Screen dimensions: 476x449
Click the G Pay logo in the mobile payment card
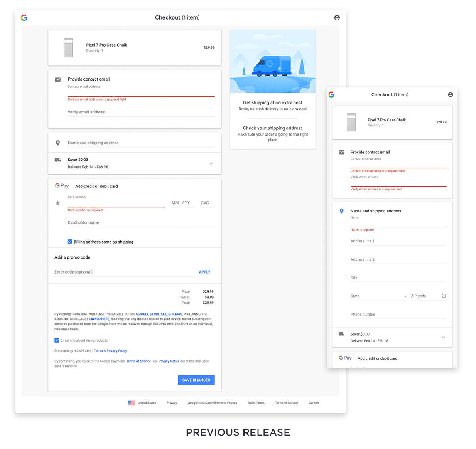[x=345, y=358]
